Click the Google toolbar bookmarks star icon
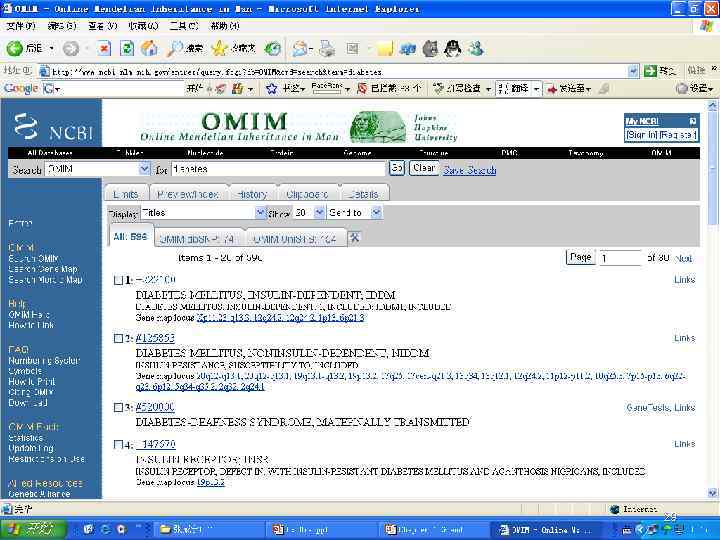This screenshot has height=540, width=720. point(272,88)
